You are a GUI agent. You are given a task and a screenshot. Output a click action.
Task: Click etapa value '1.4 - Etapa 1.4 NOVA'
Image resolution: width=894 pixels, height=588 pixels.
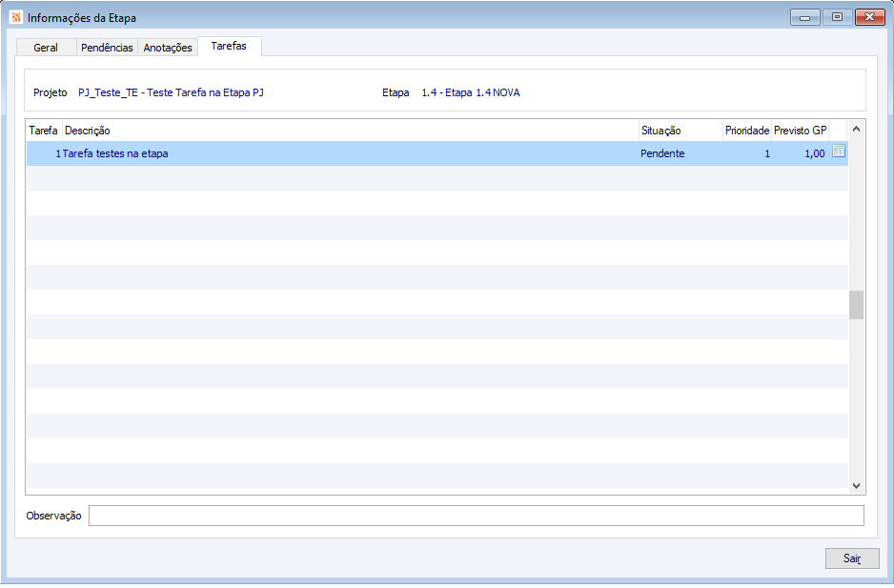tap(471, 92)
